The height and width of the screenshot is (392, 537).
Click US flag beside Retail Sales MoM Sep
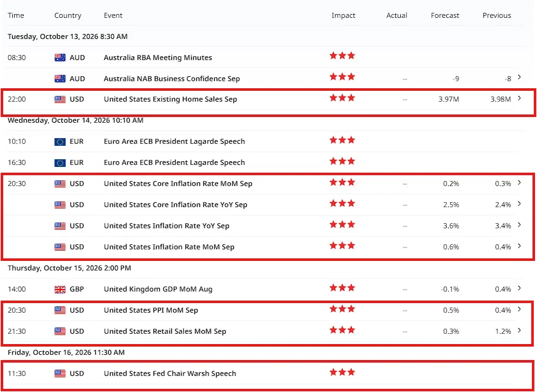[x=60, y=331]
